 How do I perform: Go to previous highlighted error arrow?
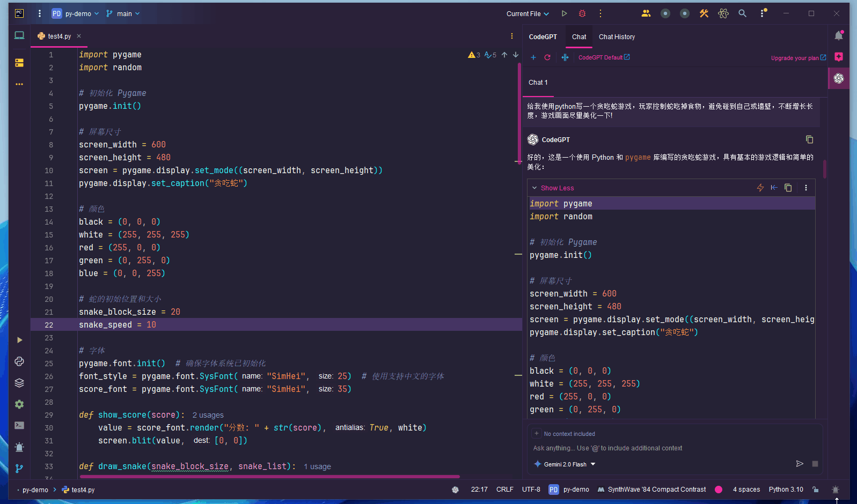point(504,55)
